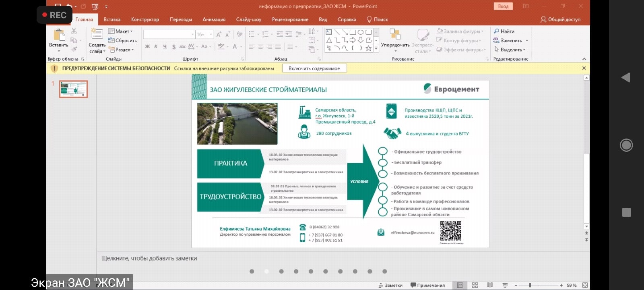
Task: Open the Вставка ribbon tab
Action: (x=112, y=19)
